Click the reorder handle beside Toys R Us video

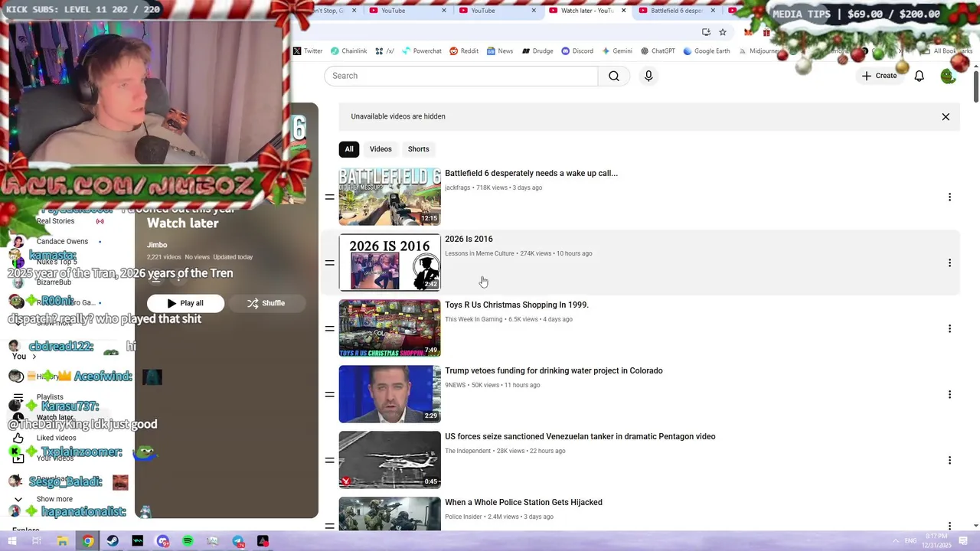pos(329,329)
